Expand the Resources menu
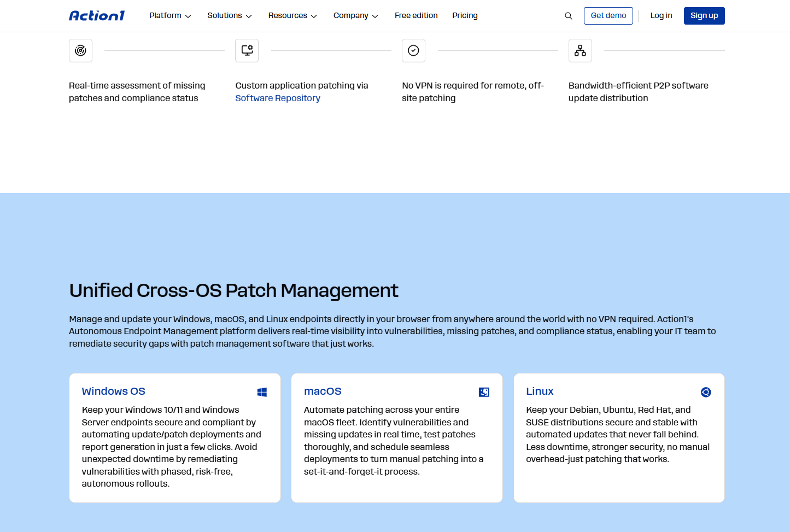This screenshot has width=790, height=532. click(292, 16)
